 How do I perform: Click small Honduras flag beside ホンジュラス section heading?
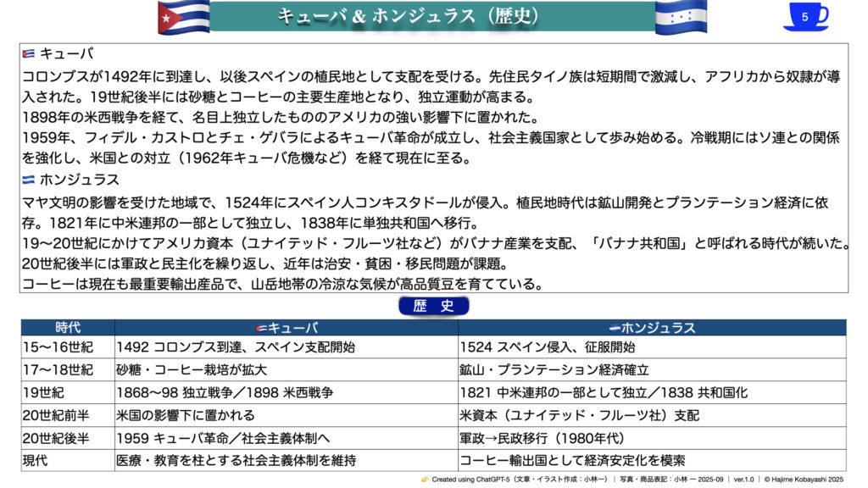click(28, 180)
